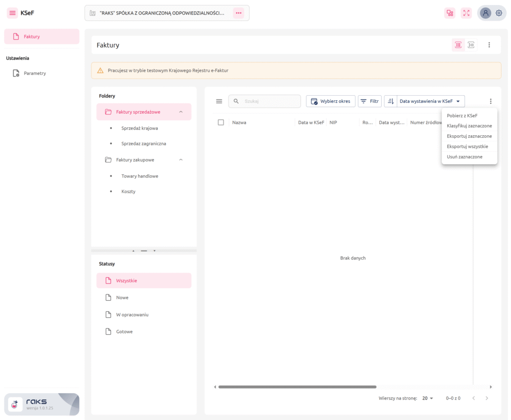The width and height of the screenshot is (511, 420).
Task: Choose Pobierz z KSeF from the menu
Action: pyautogui.click(x=462, y=116)
